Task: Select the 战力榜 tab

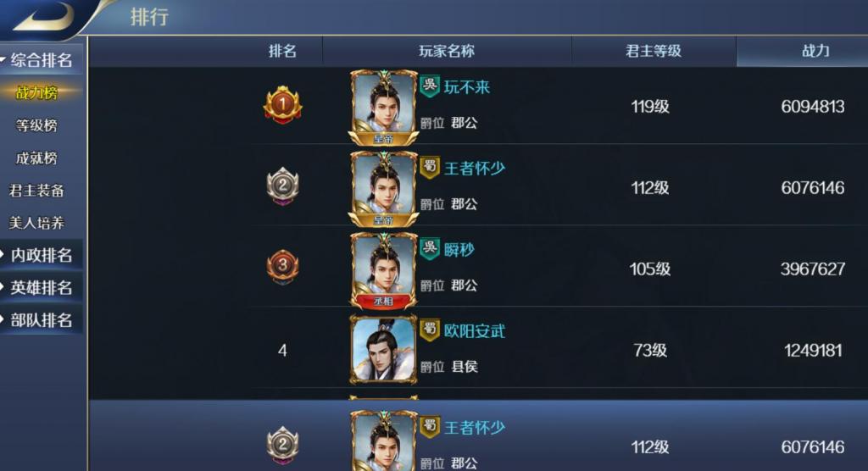Action: click(36, 92)
